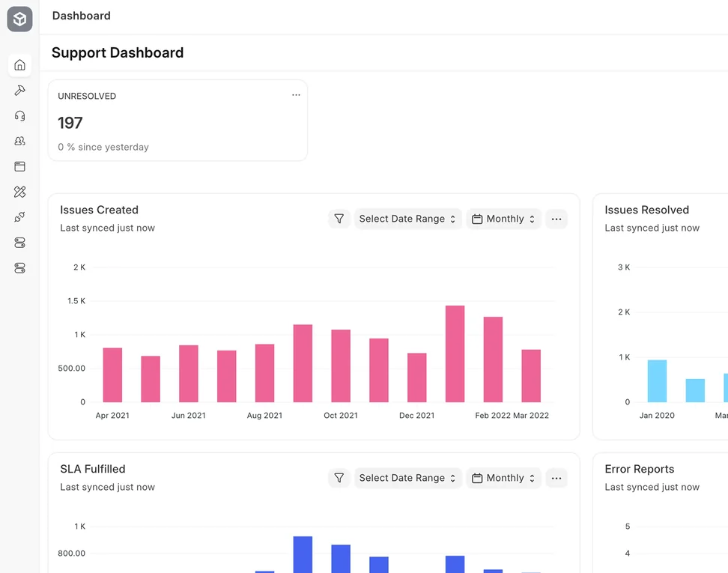Viewport: 728px width, 573px height.
Task: Click the 1.5 K axis label in Issues Created
Action: pos(76,301)
